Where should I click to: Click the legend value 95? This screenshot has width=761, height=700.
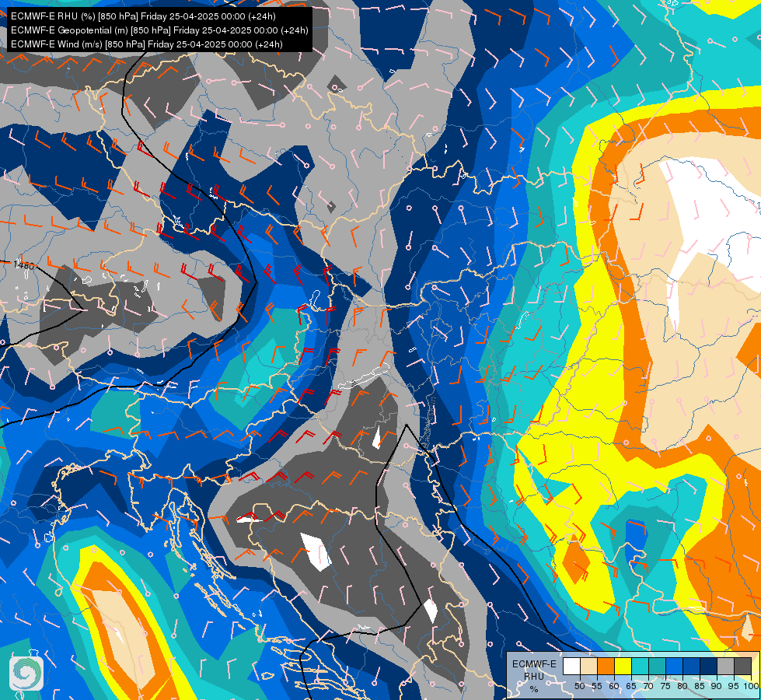733,686
